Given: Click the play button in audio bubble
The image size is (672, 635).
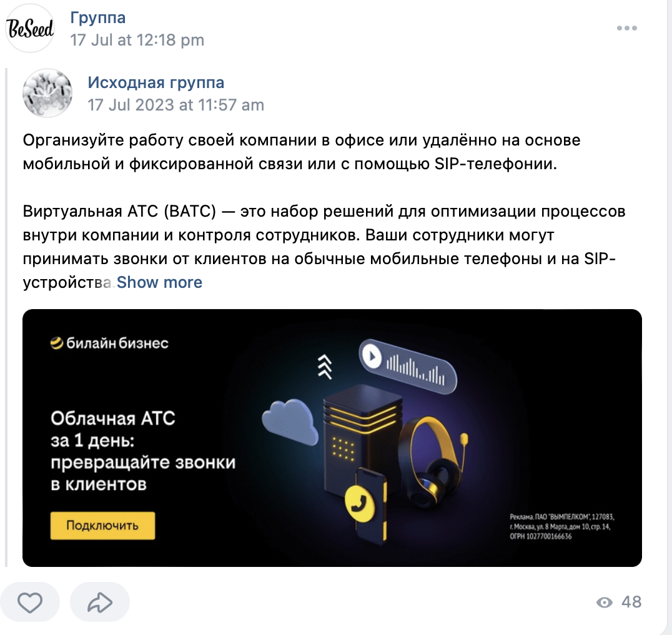Looking at the screenshot, I should point(372,357).
